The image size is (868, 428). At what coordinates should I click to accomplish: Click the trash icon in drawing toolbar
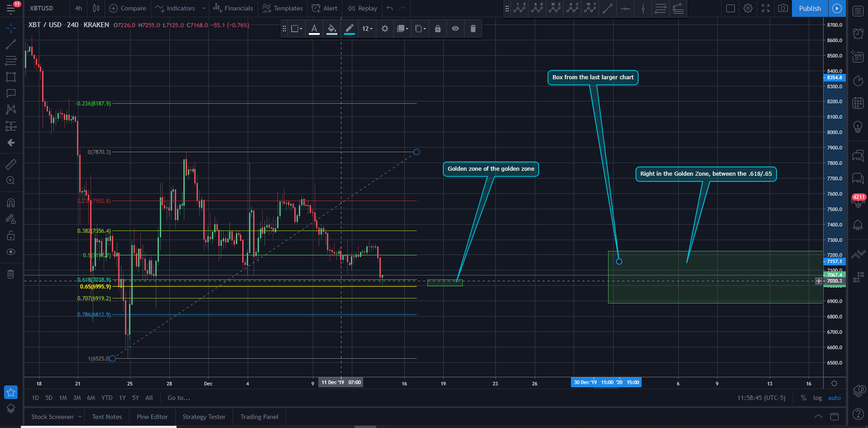click(473, 29)
